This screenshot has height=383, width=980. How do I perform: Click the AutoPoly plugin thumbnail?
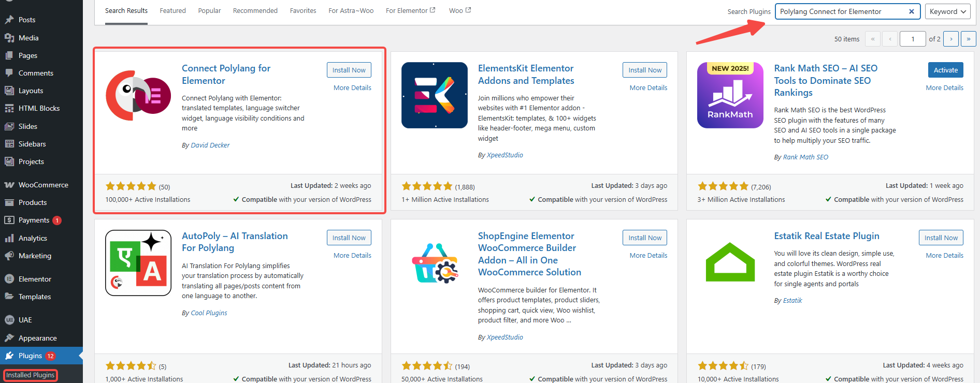tap(138, 263)
